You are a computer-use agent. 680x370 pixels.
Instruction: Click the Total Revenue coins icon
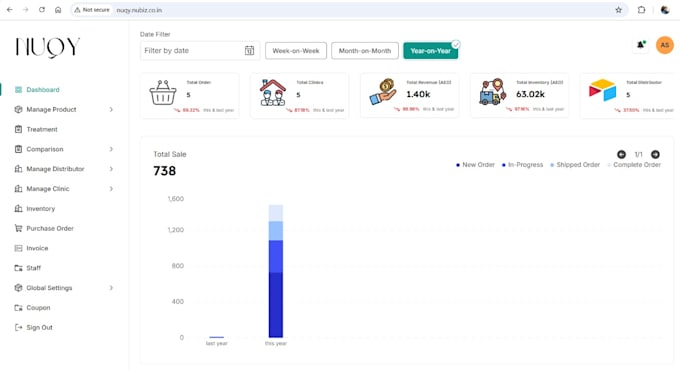tap(383, 92)
